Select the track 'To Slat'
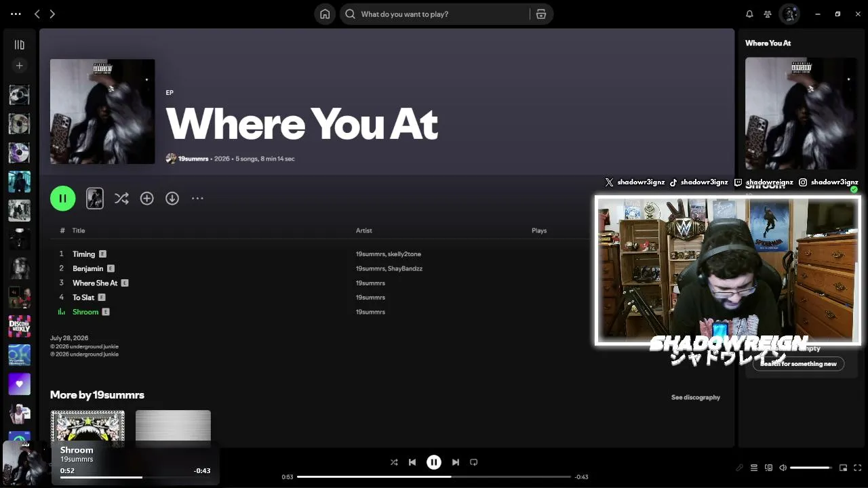 coord(83,298)
